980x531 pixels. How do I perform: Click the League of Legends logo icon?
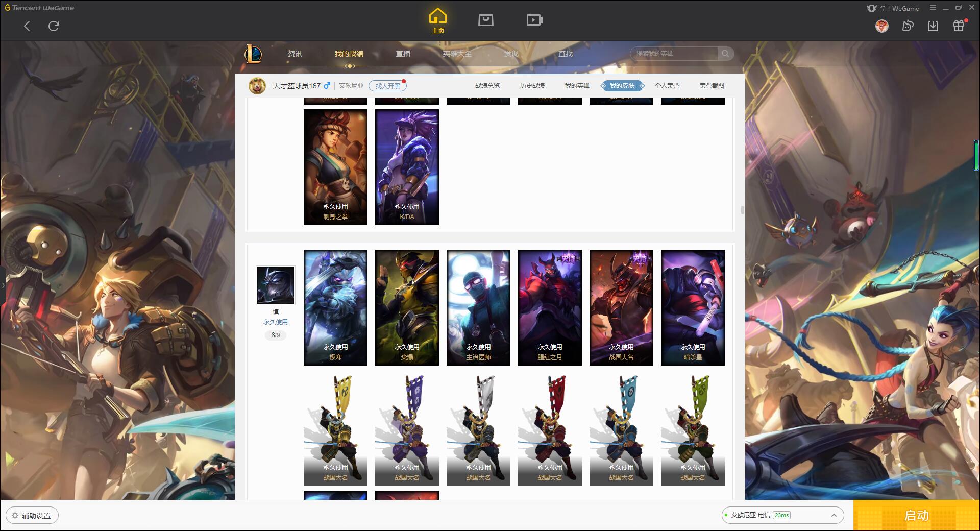[x=253, y=54]
